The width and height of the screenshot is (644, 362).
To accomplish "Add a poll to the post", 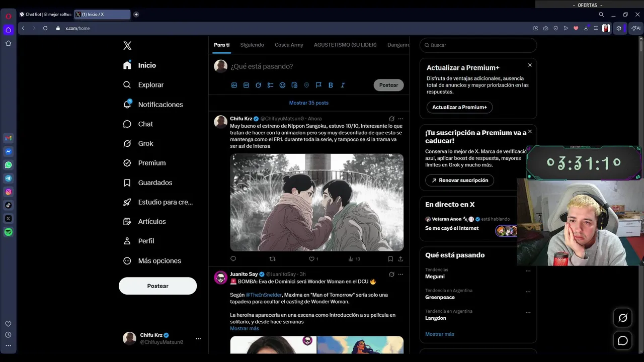I will pyautogui.click(x=270, y=85).
